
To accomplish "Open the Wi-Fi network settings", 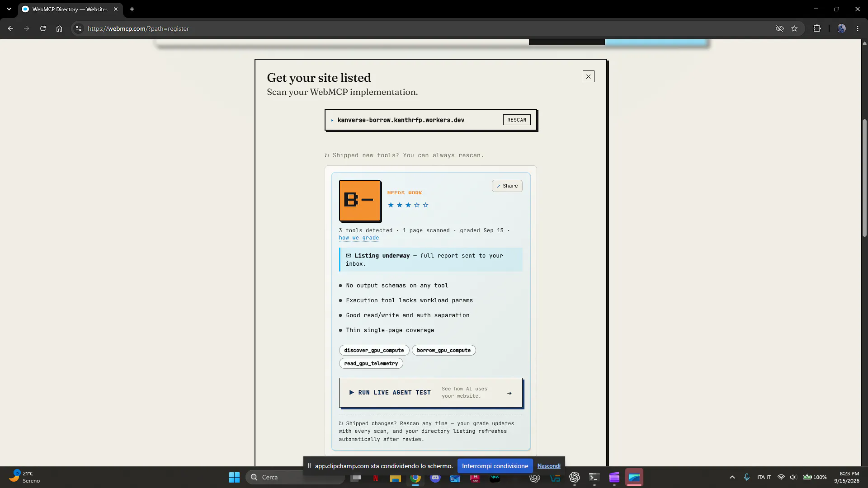I will [x=781, y=477].
